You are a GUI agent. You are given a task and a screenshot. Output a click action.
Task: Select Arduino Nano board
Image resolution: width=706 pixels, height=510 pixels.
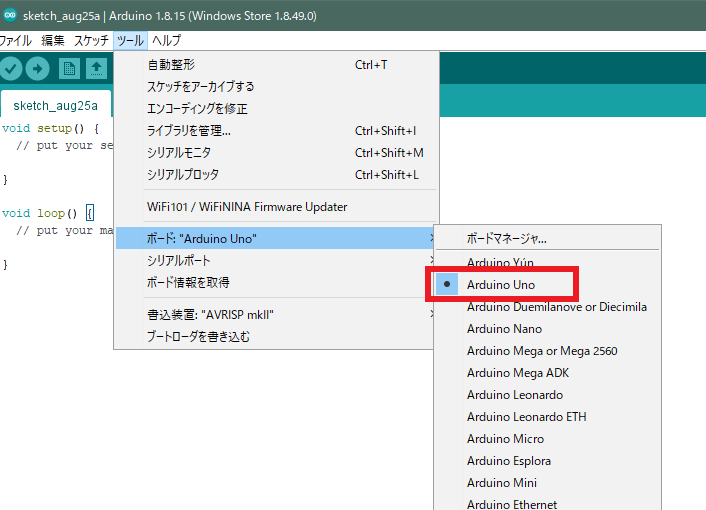548,329
